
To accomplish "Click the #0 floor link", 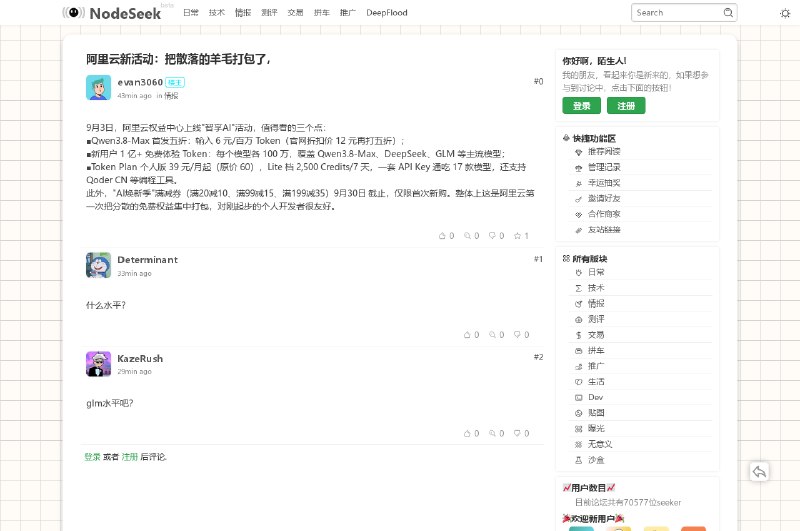I will point(538,82).
